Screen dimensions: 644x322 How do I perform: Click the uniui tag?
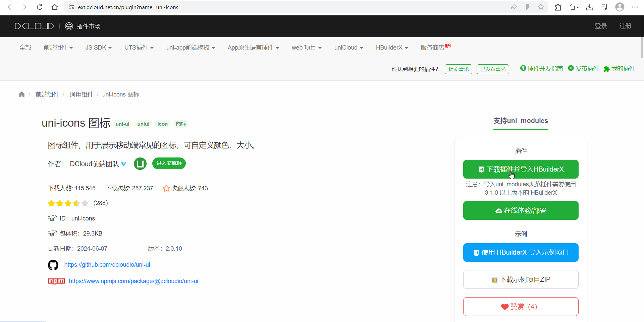pyautogui.click(x=143, y=124)
